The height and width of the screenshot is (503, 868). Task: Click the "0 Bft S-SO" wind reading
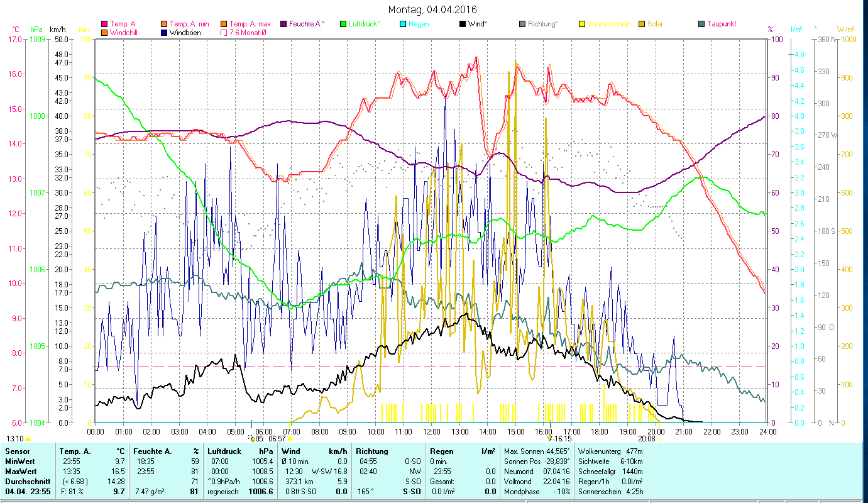click(x=300, y=491)
